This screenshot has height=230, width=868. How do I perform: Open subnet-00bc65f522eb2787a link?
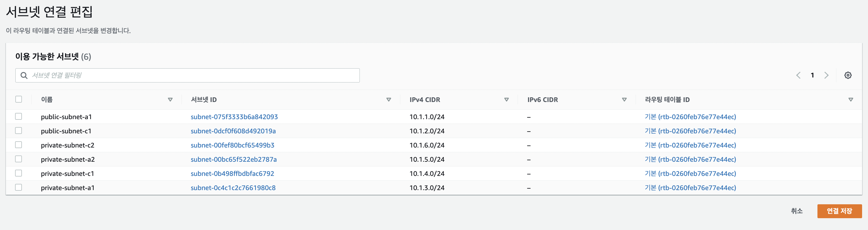click(234, 159)
